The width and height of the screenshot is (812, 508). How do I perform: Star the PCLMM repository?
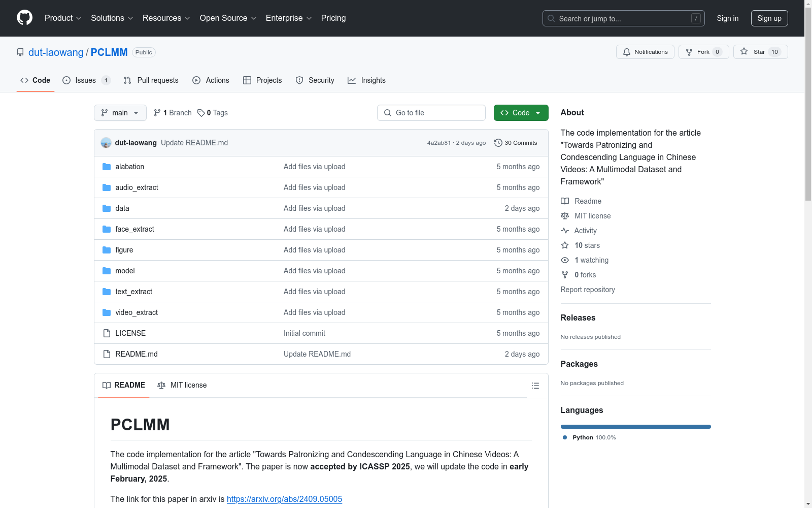760,52
